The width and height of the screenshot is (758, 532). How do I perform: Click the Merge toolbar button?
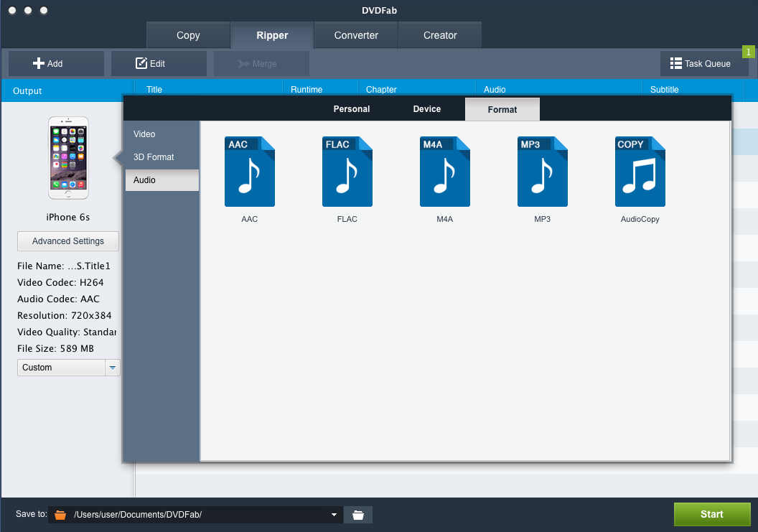[261, 63]
